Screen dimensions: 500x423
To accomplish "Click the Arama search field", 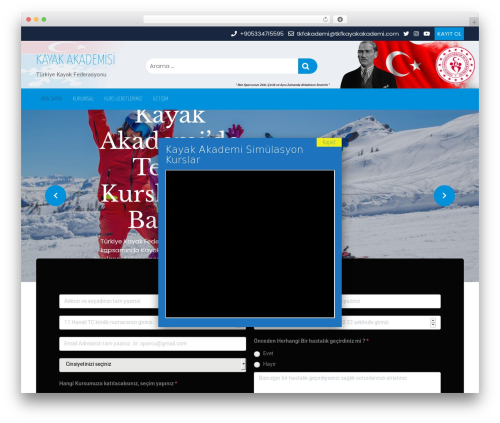I will pos(222,66).
